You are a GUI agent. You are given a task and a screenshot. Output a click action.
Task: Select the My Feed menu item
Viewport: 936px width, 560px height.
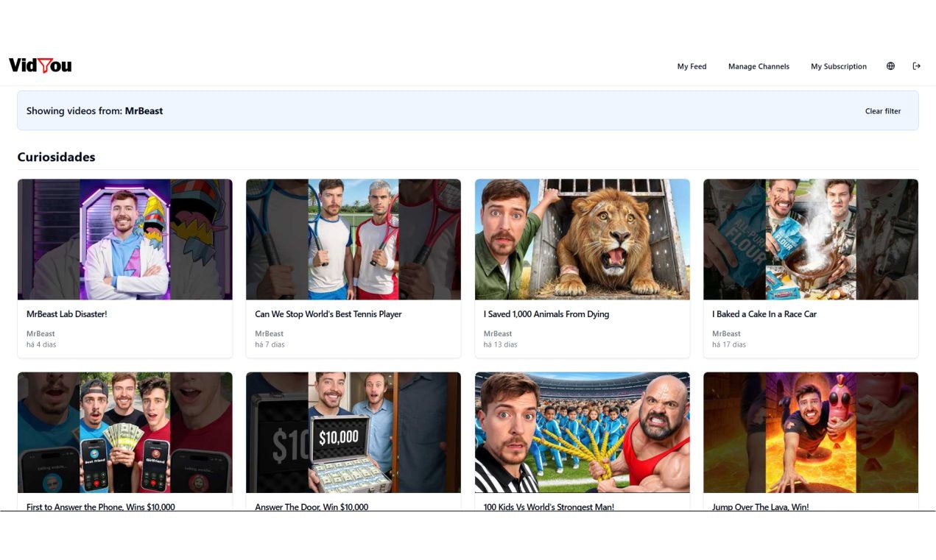click(692, 66)
